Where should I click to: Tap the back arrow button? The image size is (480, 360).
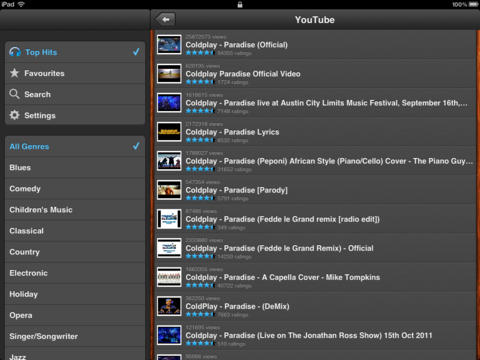point(165,20)
